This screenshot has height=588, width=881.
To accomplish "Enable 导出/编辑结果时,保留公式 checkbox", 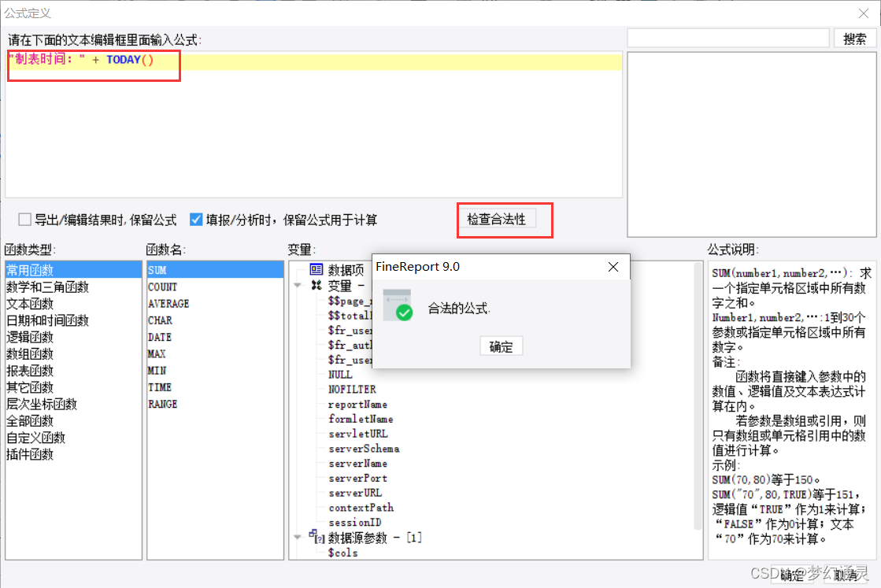I will pyautogui.click(x=24, y=219).
